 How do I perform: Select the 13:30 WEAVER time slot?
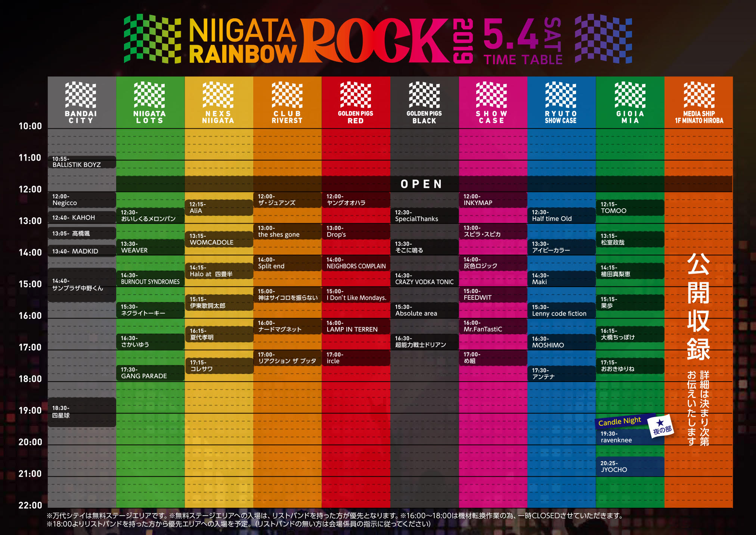(150, 247)
